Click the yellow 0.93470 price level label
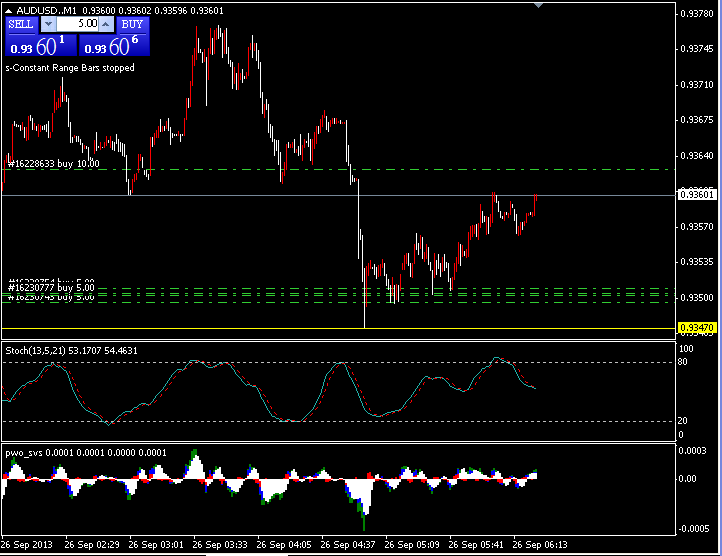The width and height of the screenshot is (722, 556). point(697,328)
